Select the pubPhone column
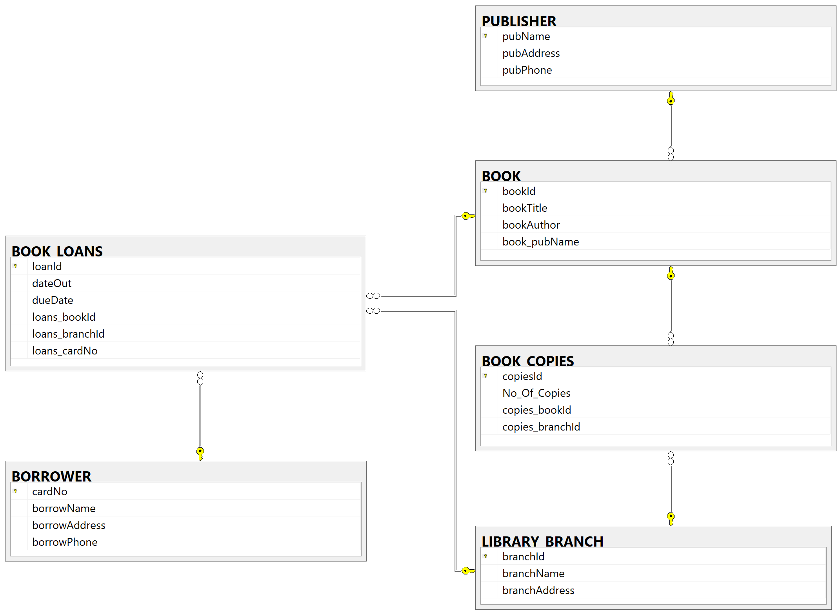 (527, 70)
